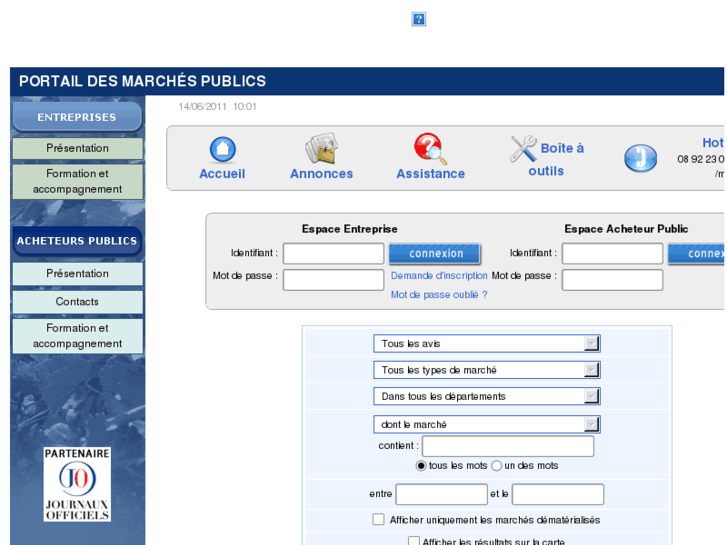Click the Espace Entreprise connexion button

click(435, 253)
